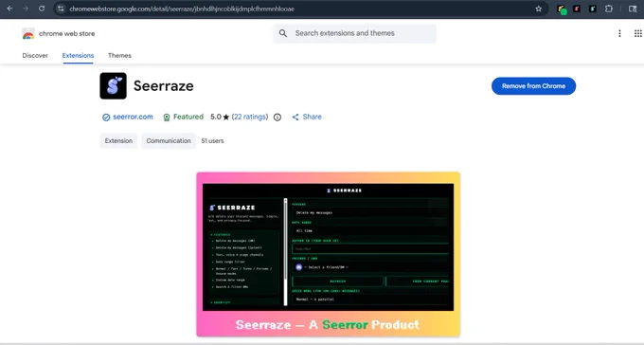Open the Seerraze promotional screenshot
The width and height of the screenshot is (644, 345).
pos(329,254)
